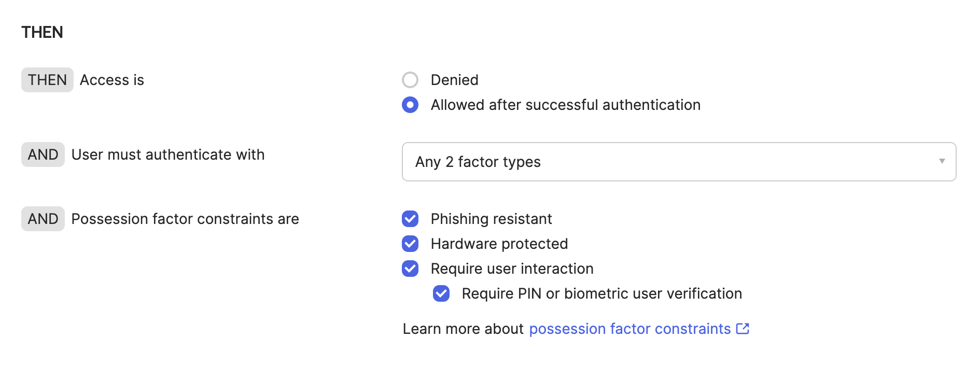Click the Require user interaction label text
980x366 pixels.
coord(512,269)
